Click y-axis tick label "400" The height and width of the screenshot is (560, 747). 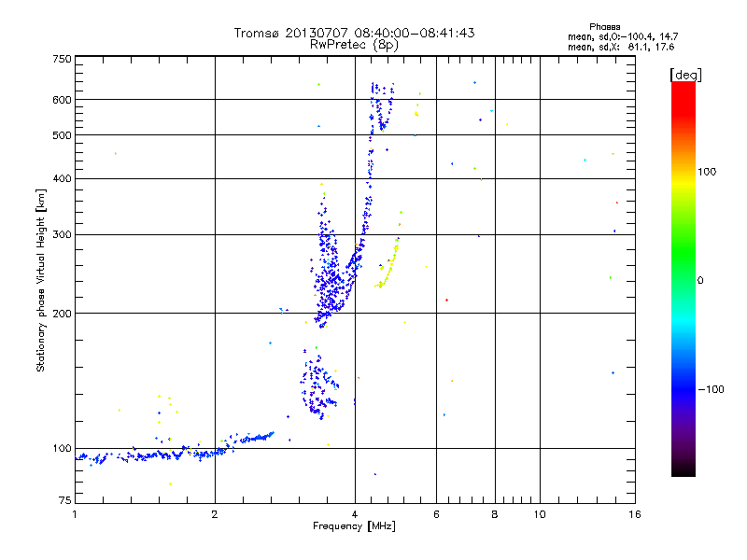(x=62, y=178)
